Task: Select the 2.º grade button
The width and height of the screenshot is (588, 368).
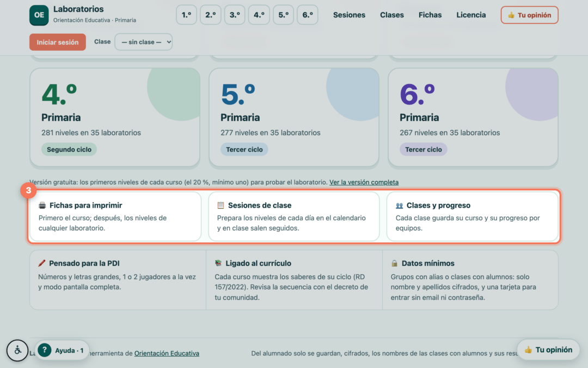Action: (x=210, y=15)
